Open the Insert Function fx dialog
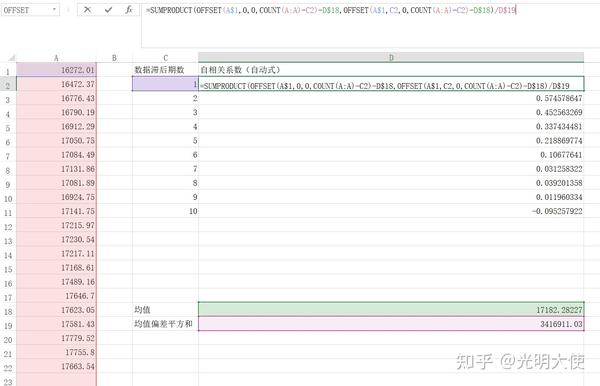The width and height of the screenshot is (600, 386). click(129, 10)
